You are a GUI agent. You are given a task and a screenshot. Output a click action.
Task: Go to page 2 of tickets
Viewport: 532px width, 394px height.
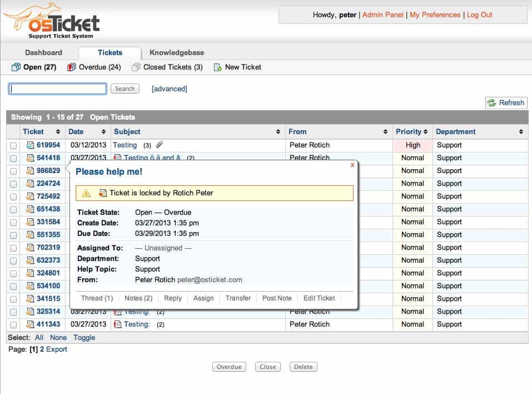42,349
